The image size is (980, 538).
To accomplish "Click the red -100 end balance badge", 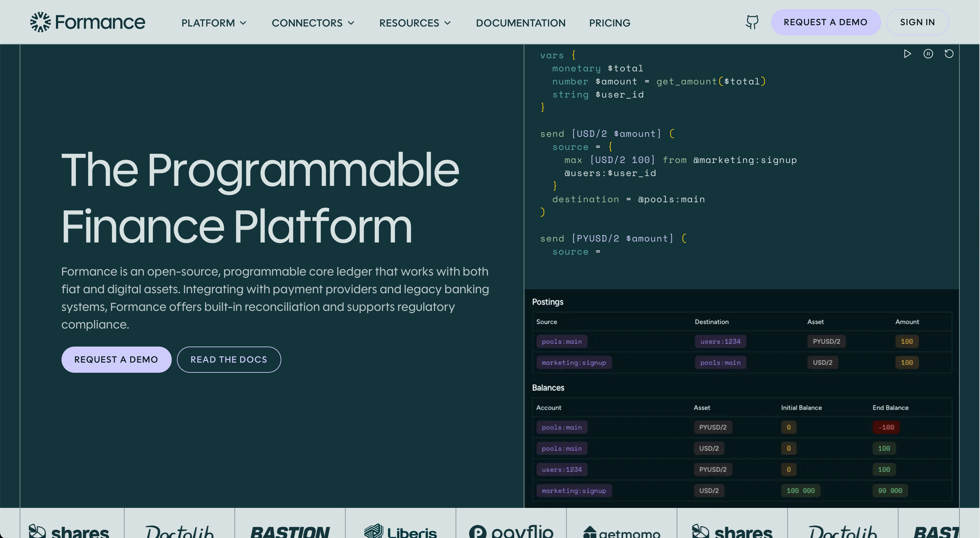I will (886, 427).
